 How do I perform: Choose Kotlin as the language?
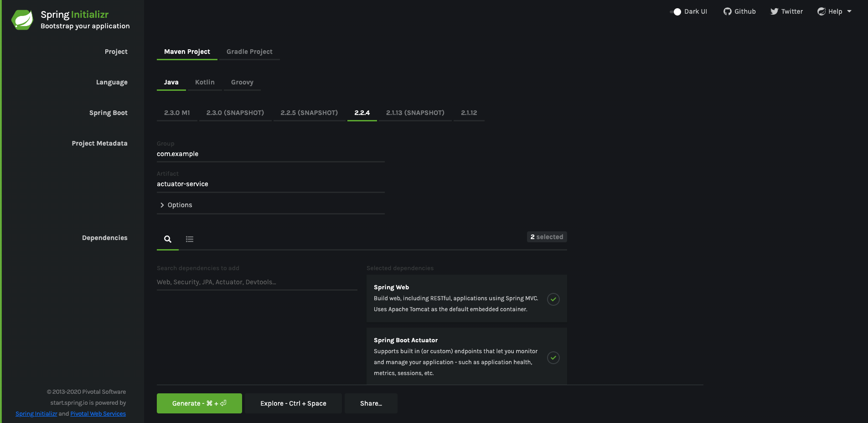[x=205, y=82]
